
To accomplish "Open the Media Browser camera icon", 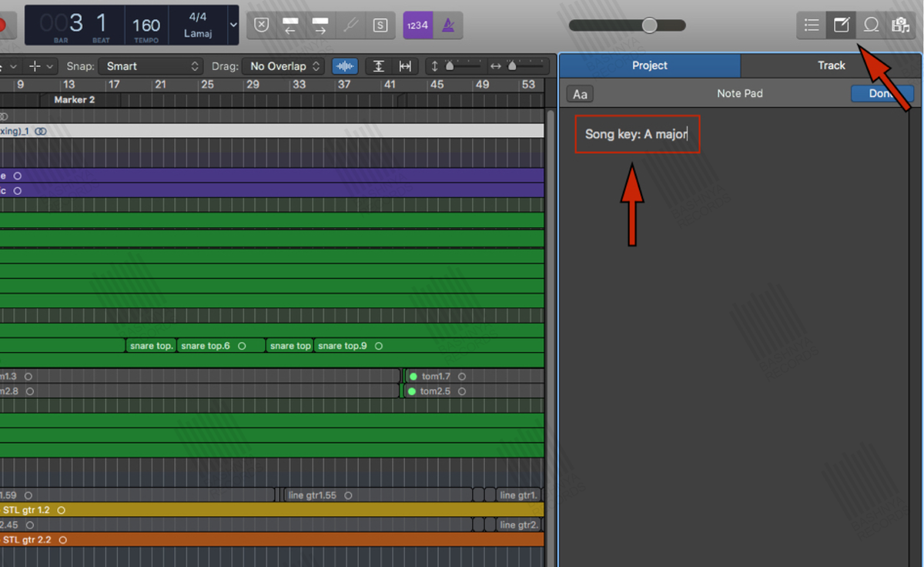I will click(900, 25).
